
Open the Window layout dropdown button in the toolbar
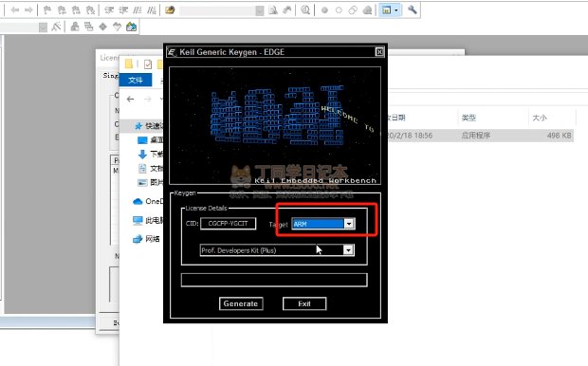[x=390, y=9]
